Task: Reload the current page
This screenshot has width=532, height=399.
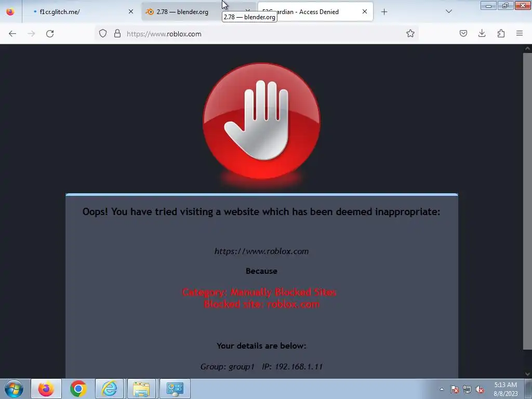Action: (x=50, y=34)
